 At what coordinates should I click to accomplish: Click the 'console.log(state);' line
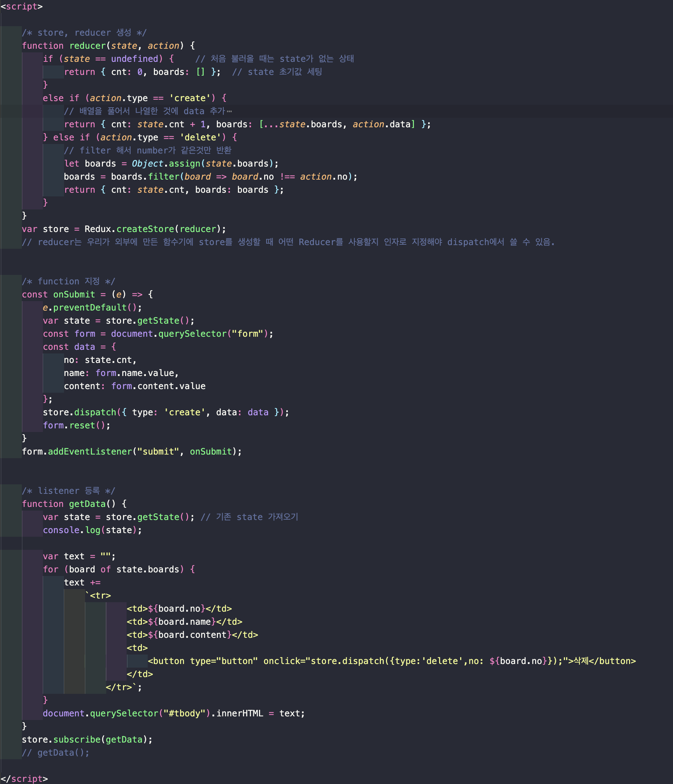pos(92,530)
